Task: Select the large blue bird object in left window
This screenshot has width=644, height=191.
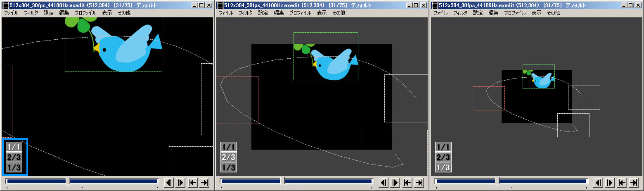Action: pyautogui.click(x=126, y=48)
